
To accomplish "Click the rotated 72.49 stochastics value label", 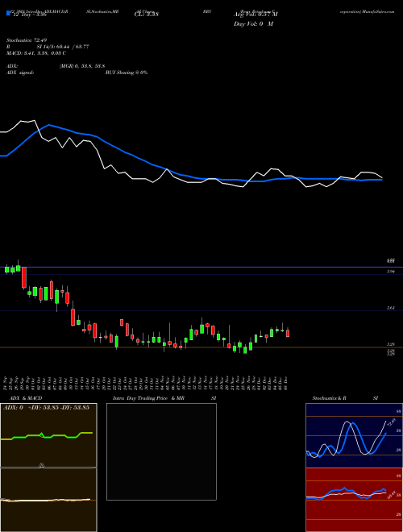I will coord(393,422).
